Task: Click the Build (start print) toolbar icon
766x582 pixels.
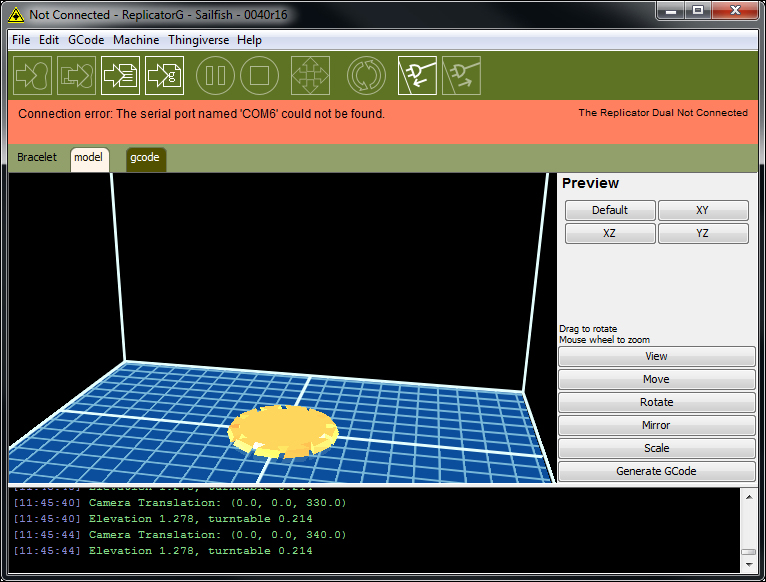Action: click(32, 76)
